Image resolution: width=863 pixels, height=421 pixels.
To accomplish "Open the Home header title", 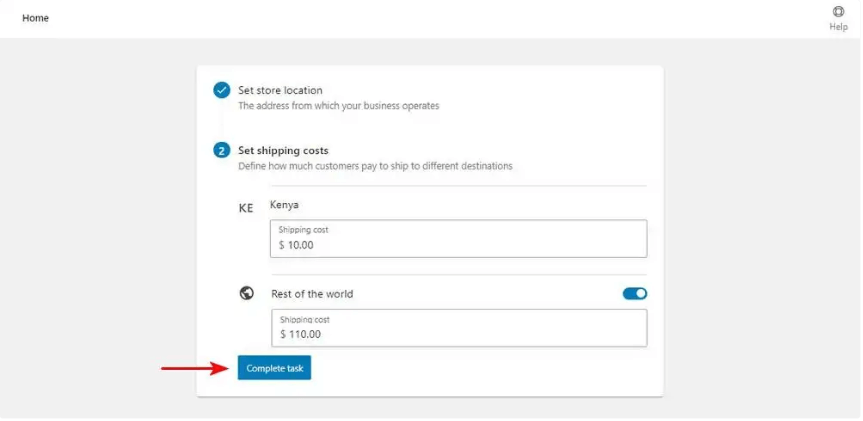I will pyautogui.click(x=35, y=18).
